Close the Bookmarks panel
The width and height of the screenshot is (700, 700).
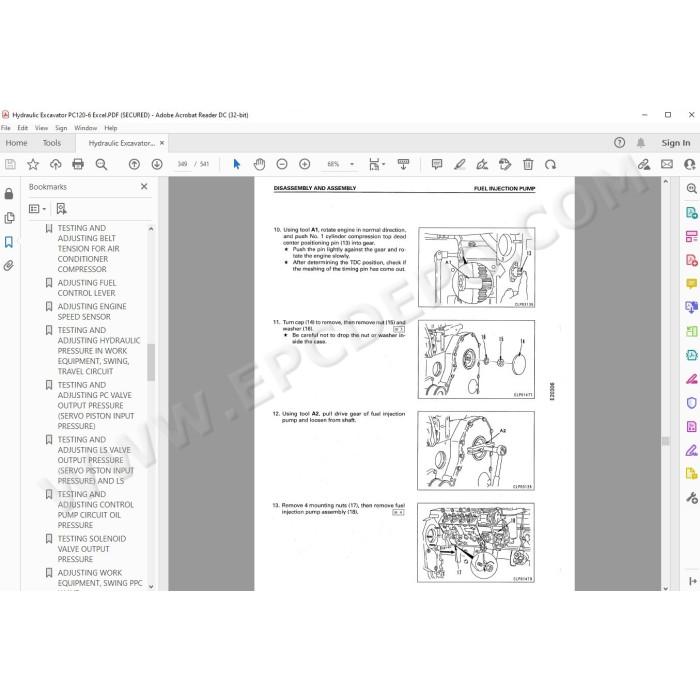(144, 187)
